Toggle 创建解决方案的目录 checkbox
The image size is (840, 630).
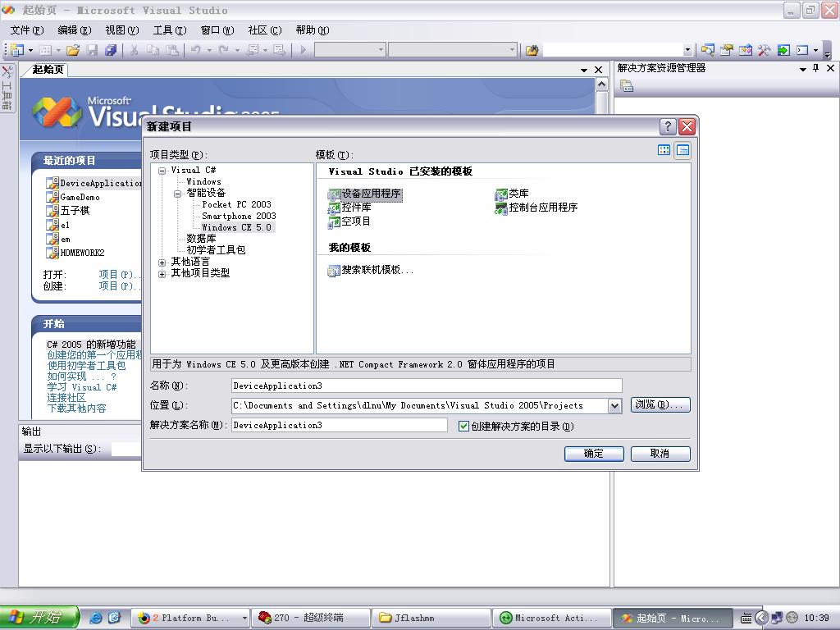point(464,427)
